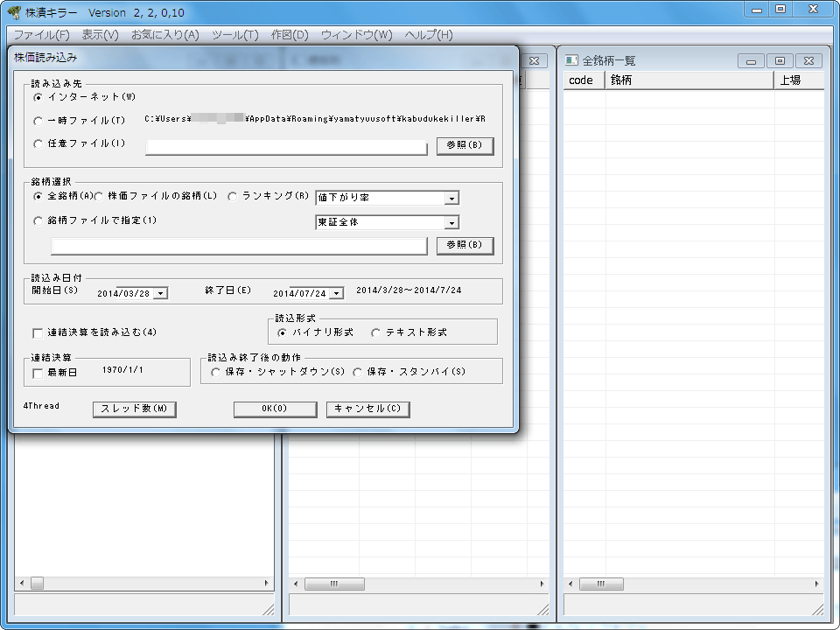Choose 銘柄ファイルで指定(1) option
The height and width of the screenshot is (630, 840).
click(x=38, y=220)
